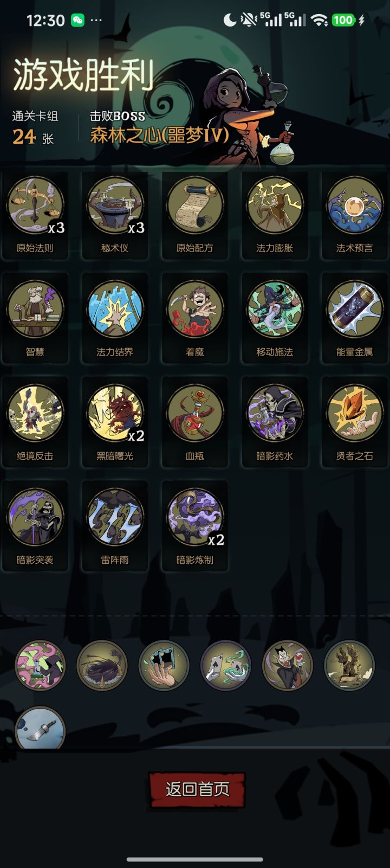Screen dimensions: 390x868
Task: View the 雷阵雨 storm card
Action: click(115, 526)
